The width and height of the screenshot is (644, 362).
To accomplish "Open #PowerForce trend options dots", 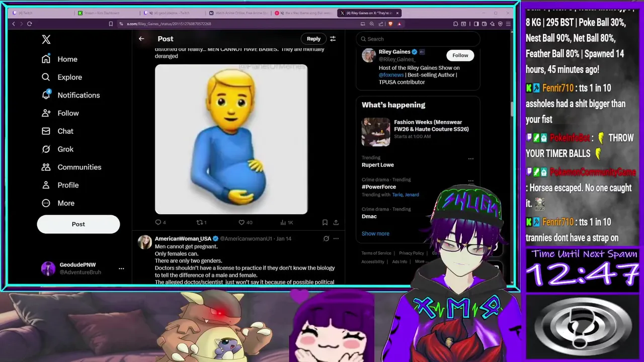I will (x=471, y=180).
